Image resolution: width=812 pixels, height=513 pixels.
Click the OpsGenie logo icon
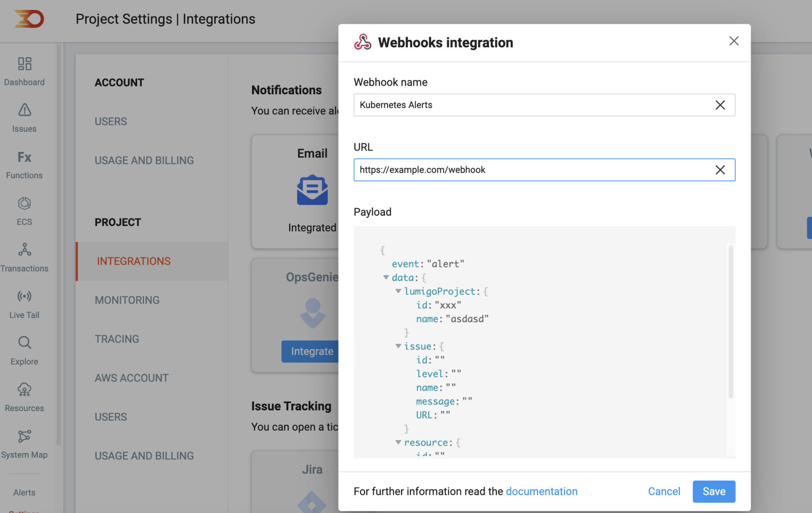[312, 312]
